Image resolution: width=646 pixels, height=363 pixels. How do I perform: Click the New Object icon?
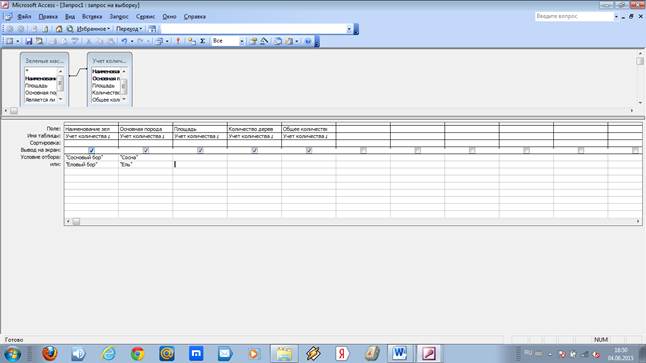coord(289,41)
